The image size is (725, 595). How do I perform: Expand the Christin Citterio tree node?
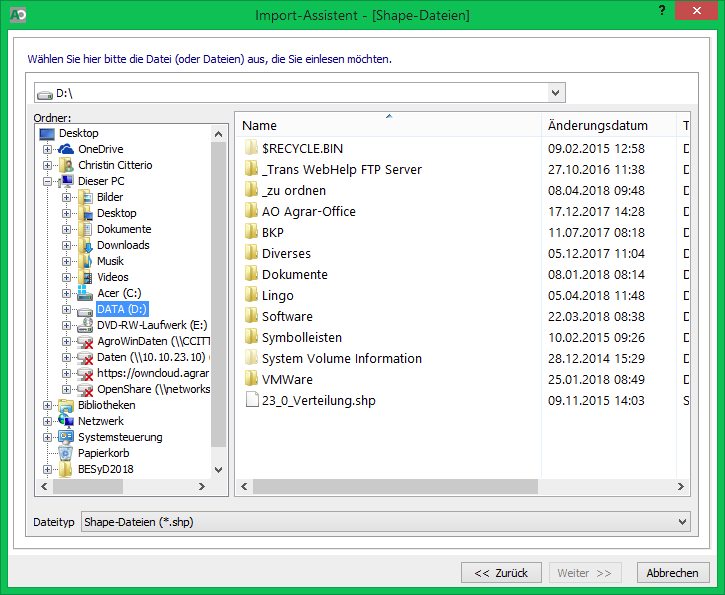[47, 165]
